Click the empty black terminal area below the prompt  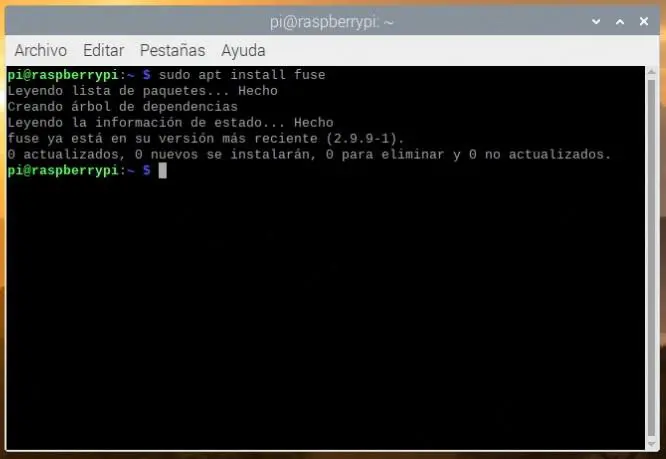click(325, 314)
